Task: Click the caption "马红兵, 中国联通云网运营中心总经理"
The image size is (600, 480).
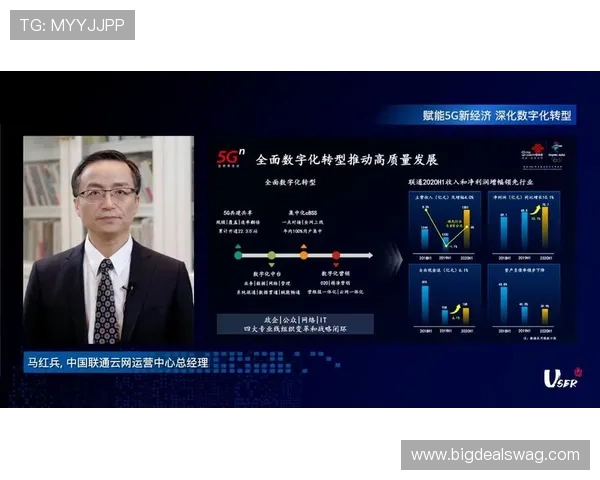Action: tap(118, 362)
